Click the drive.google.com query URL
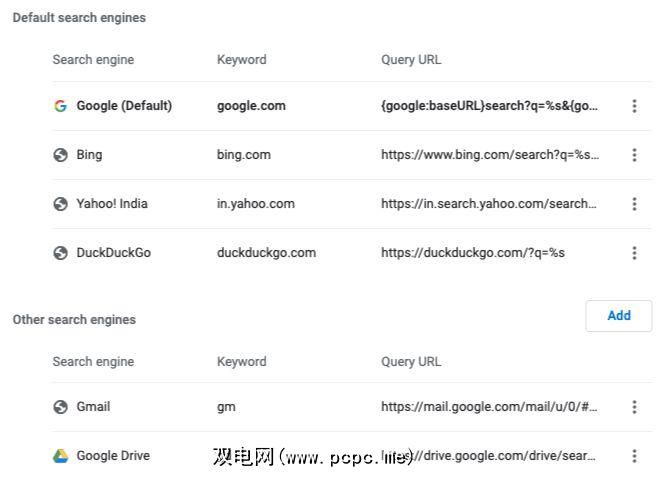 click(x=488, y=456)
